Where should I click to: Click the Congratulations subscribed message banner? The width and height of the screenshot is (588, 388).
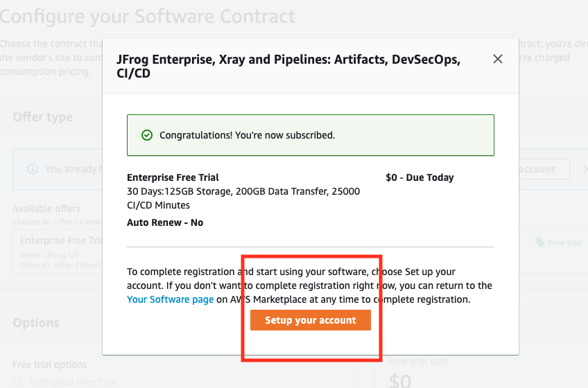[310, 135]
